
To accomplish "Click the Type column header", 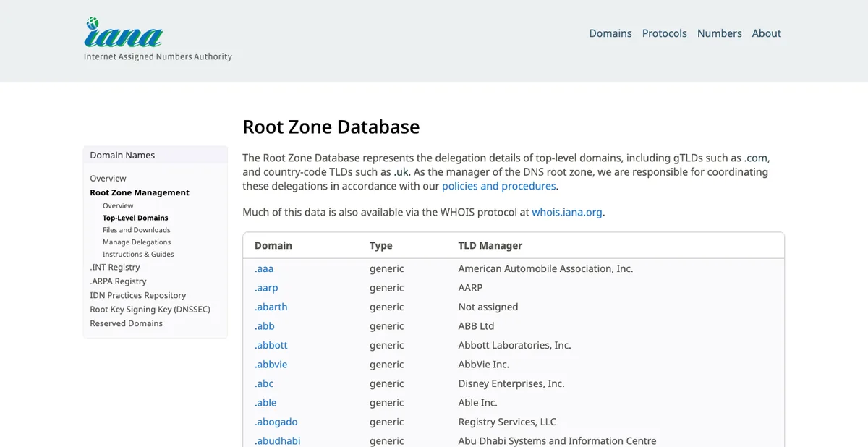I will tap(381, 245).
